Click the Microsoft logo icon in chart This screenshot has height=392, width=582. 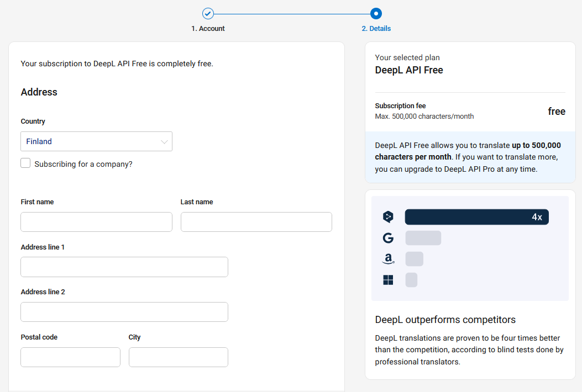coord(388,280)
